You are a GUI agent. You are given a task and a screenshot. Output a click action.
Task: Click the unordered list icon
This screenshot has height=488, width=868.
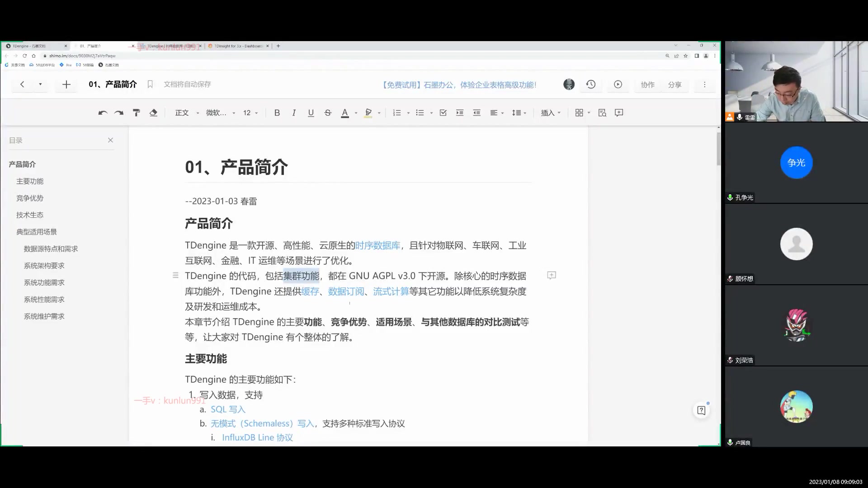click(420, 113)
